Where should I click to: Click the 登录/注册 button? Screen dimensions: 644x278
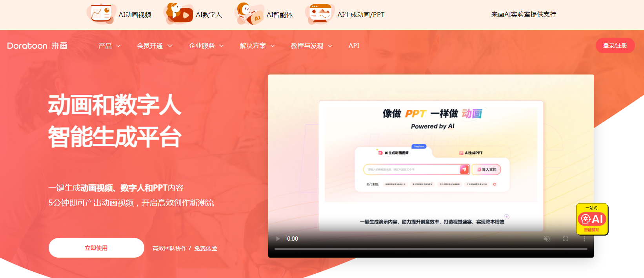point(615,45)
